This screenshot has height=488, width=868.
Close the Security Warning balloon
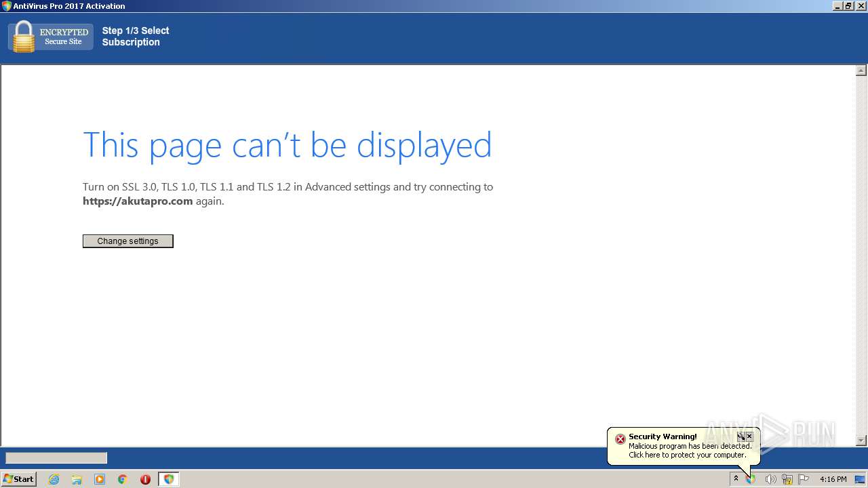(x=749, y=436)
